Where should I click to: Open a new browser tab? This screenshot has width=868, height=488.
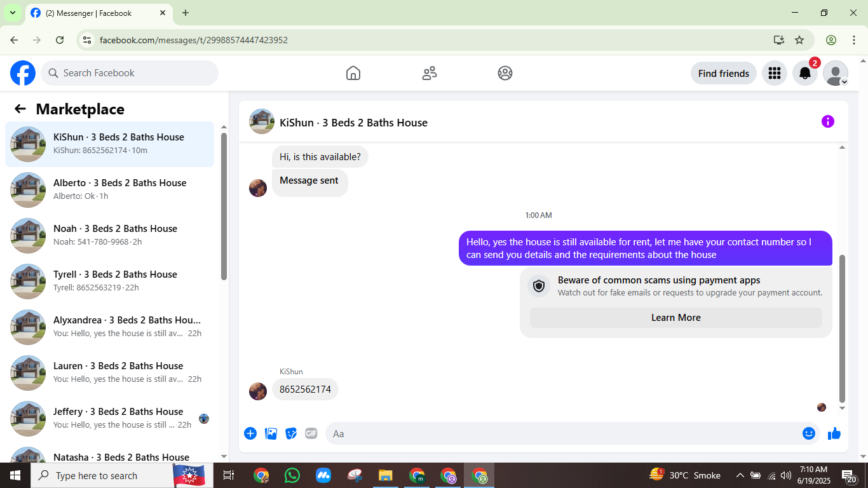pos(186,13)
